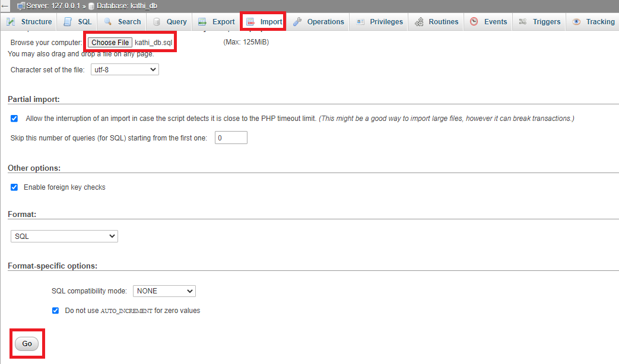Click the Operations wrench icon

click(297, 22)
